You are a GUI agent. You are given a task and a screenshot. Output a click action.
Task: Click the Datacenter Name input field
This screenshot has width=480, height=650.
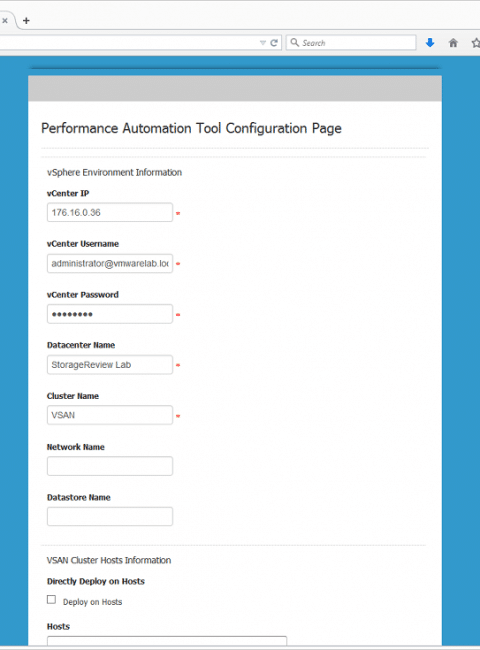[x=110, y=364]
